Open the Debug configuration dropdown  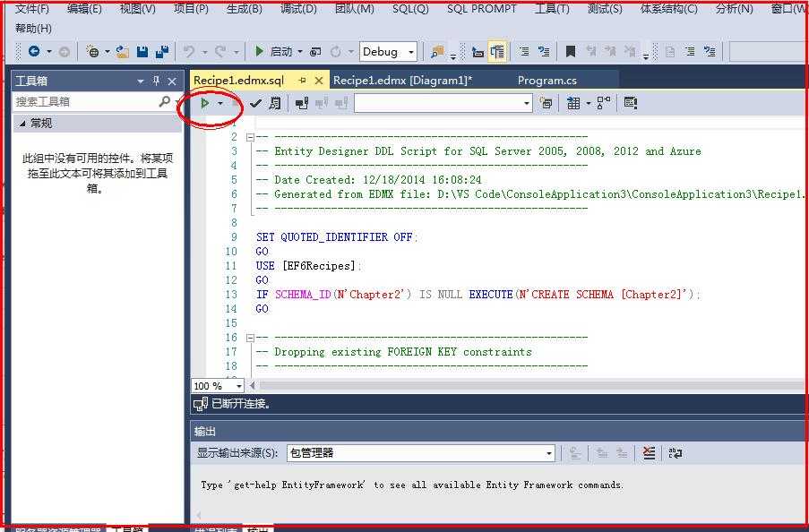[388, 52]
